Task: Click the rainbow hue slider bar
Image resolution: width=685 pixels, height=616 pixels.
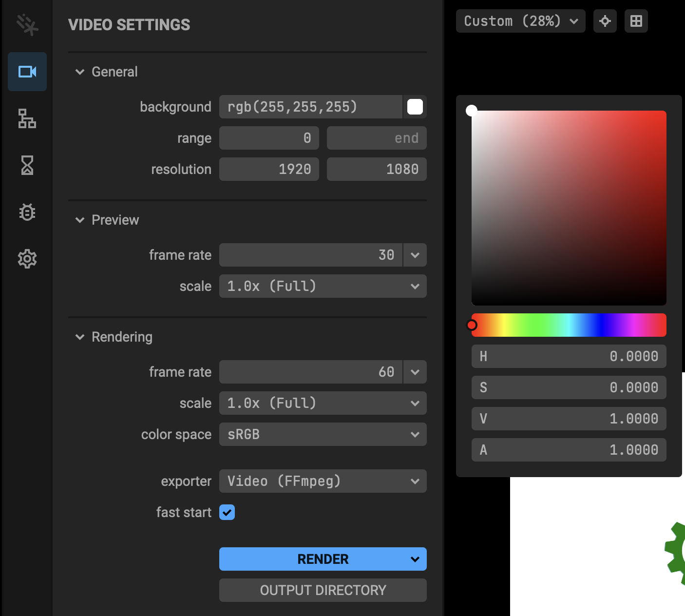Action: (569, 325)
